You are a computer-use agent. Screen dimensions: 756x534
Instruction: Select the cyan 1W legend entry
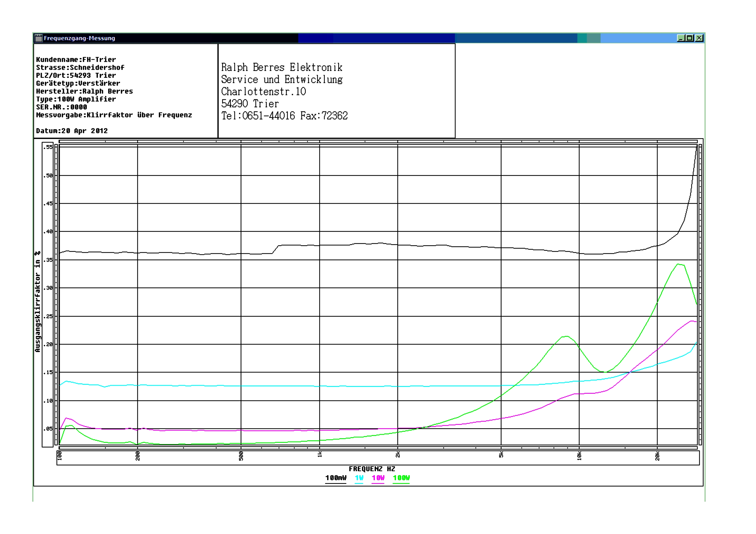359,478
